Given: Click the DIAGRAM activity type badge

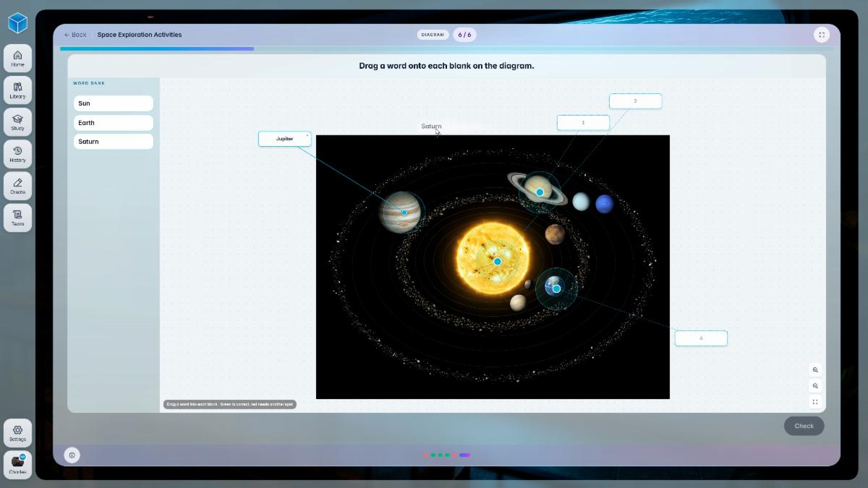Looking at the screenshot, I should [433, 35].
